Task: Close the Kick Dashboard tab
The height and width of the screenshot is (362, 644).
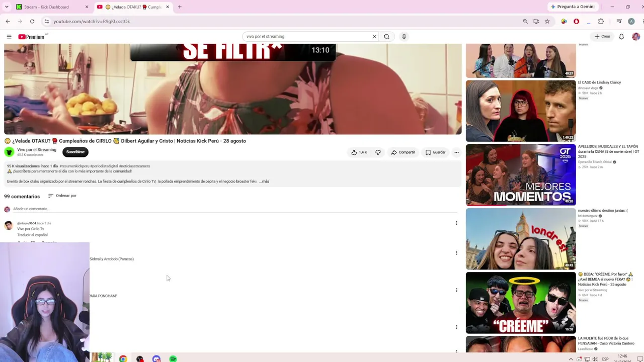Action: [x=87, y=7]
